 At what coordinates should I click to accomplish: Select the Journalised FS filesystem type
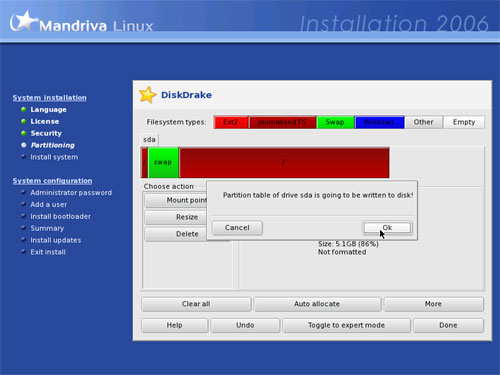pyautogui.click(x=282, y=122)
